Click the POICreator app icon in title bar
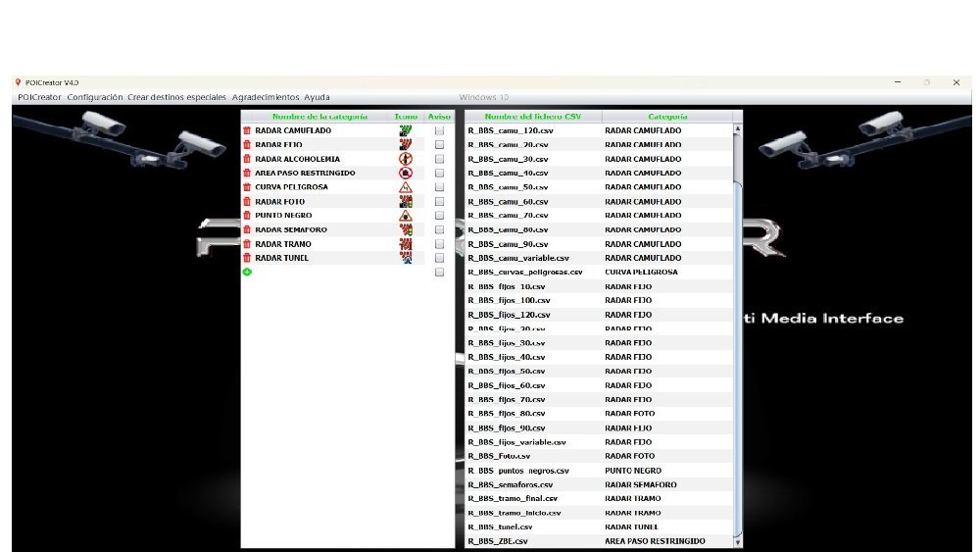The height and width of the screenshot is (552, 980). [x=18, y=82]
